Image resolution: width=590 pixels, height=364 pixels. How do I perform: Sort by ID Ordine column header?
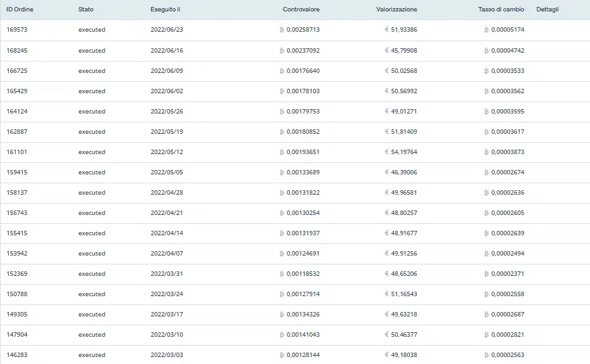point(20,10)
